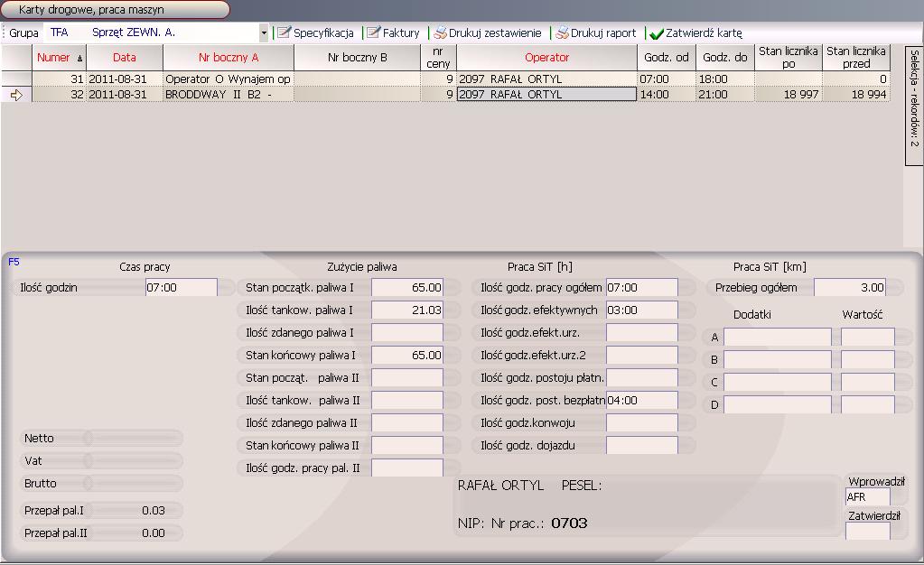
Task: Click the Ilość zdanego paliwa I field
Action: click(x=407, y=332)
